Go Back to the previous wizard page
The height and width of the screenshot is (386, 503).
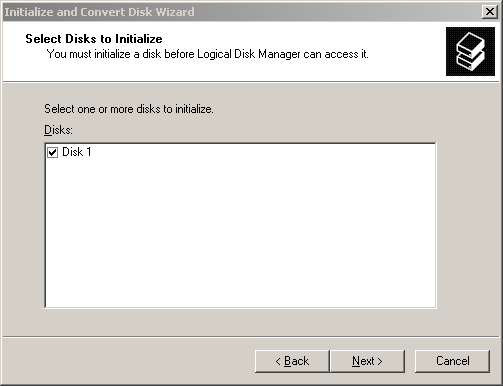pos(292,361)
